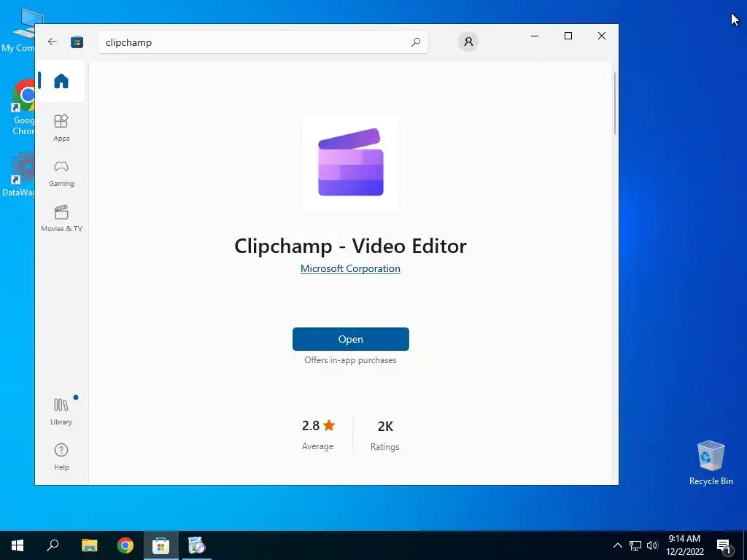Click the Clipchamp - Video Editor title

(350, 246)
